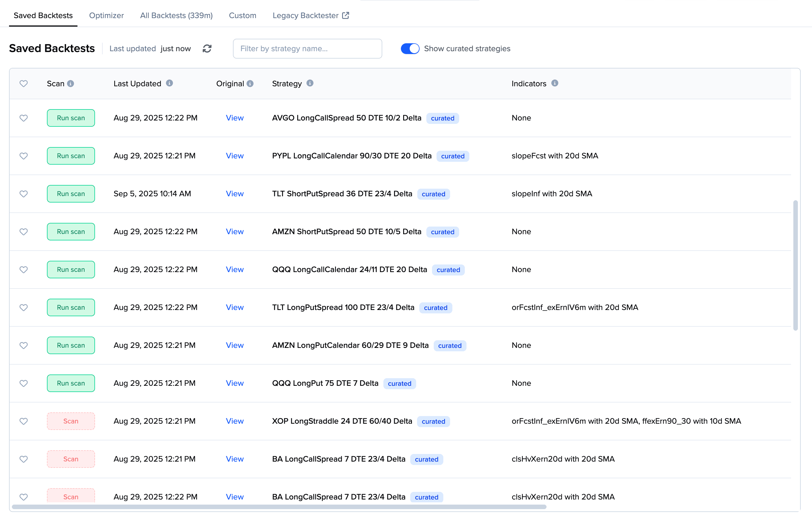This screenshot has width=812, height=521.
Task: Click the curated tag on PYPL LongCallCalendar
Action: click(453, 156)
